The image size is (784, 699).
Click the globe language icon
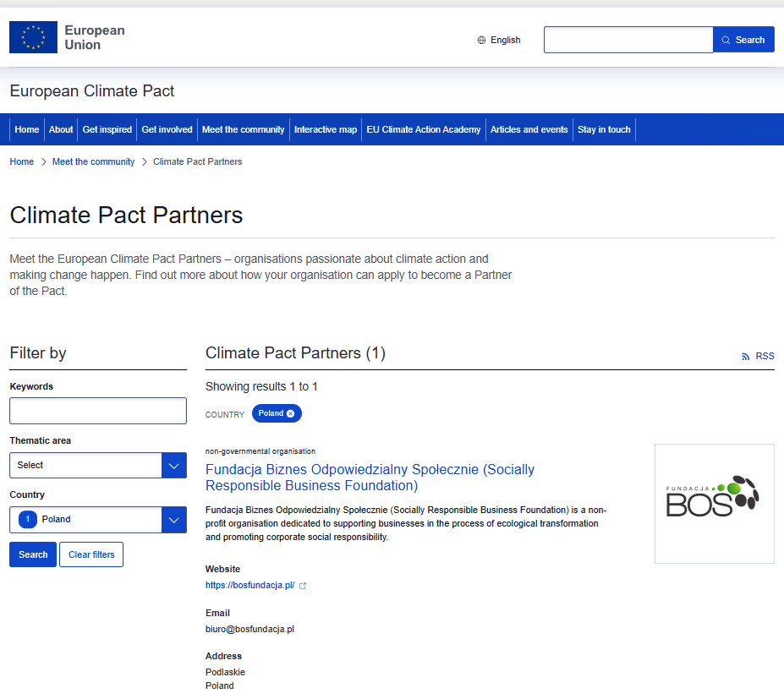[x=481, y=40]
